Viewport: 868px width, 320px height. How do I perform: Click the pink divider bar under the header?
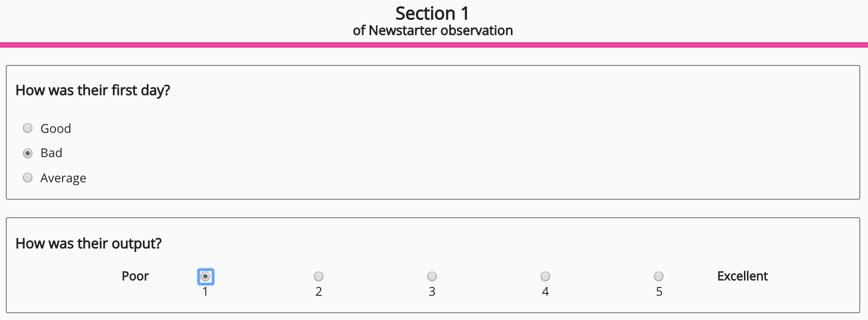(434, 45)
